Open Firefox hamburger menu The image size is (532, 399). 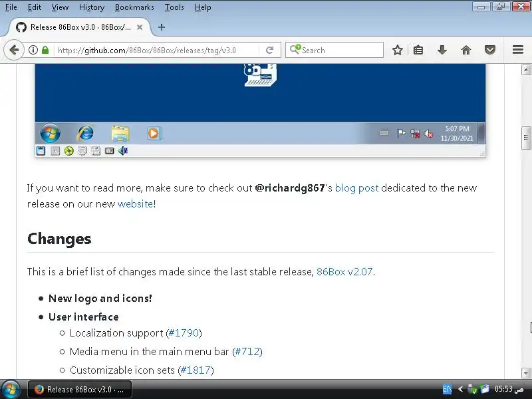pos(518,50)
